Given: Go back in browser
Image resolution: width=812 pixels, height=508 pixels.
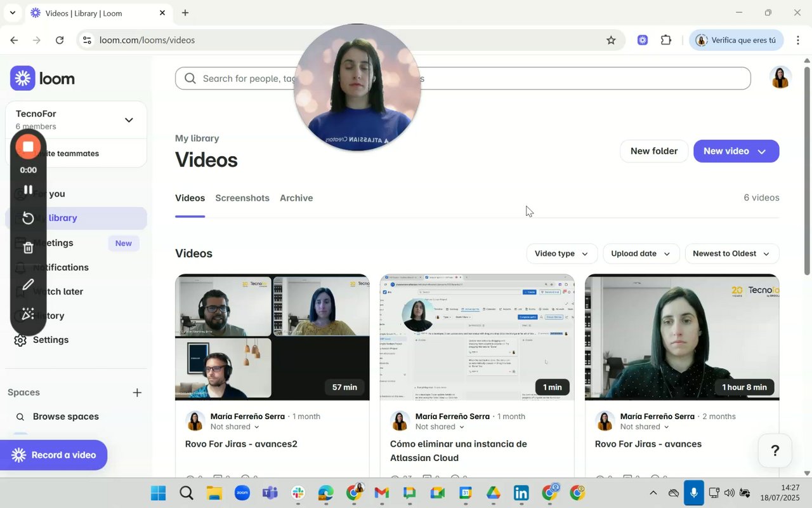Looking at the screenshot, I should [14, 40].
